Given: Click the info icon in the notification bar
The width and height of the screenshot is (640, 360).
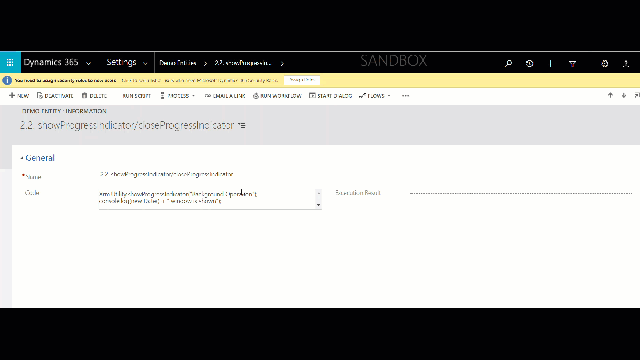Looking at the screenshot, I should 7,80.
